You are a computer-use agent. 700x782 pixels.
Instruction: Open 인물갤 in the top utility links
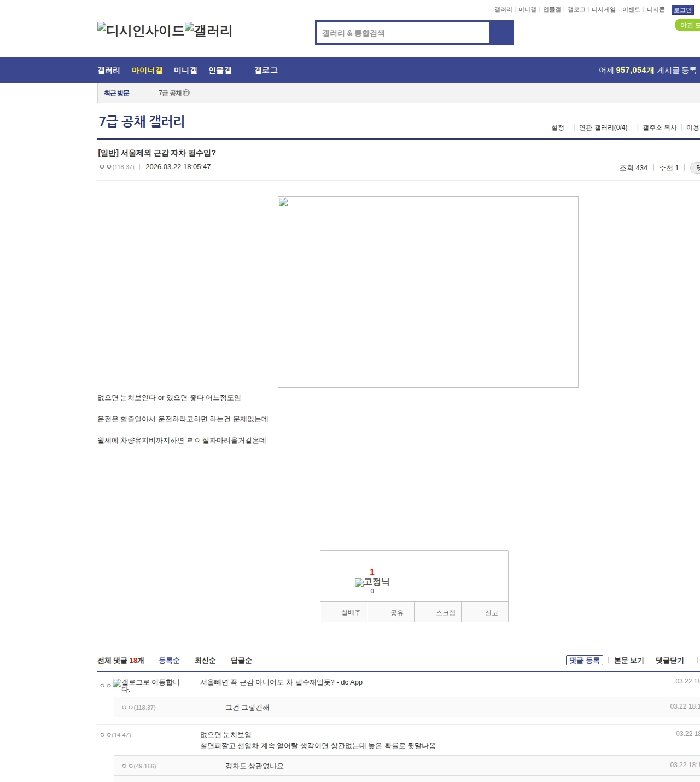click(552, 10)
